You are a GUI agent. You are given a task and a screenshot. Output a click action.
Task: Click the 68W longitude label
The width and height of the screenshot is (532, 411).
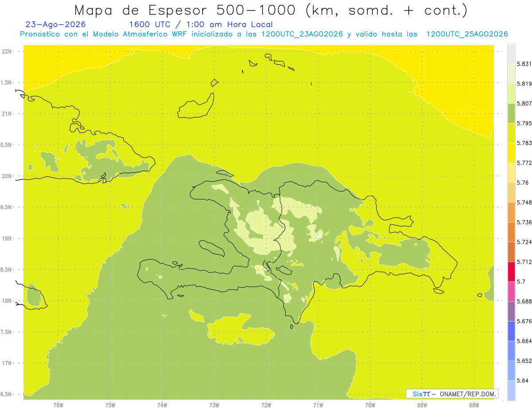[x=474, y=405]
